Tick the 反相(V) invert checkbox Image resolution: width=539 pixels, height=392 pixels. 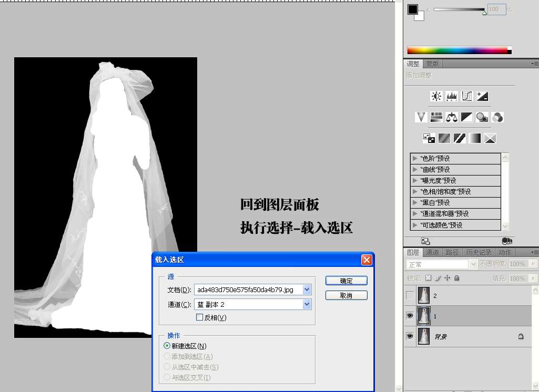point(199,317)
